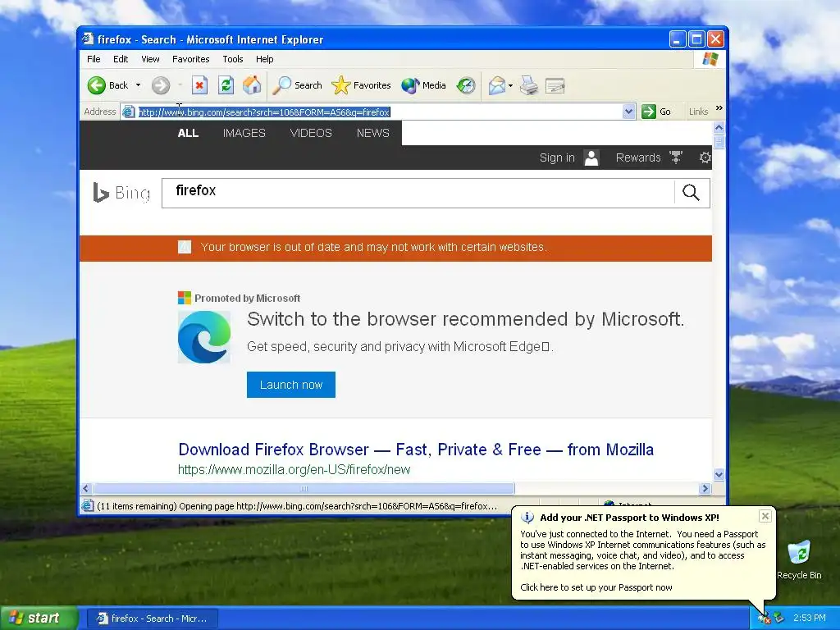Click the warning icon in orange banner
This screenshot has height=630, width=840.
[x=185, y=247]
